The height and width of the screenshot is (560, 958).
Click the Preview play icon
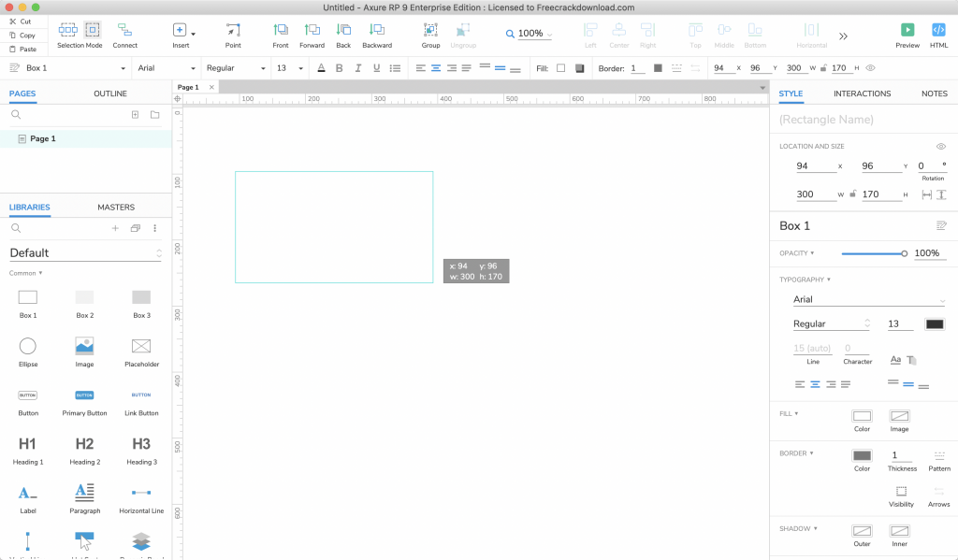[907, 30]
